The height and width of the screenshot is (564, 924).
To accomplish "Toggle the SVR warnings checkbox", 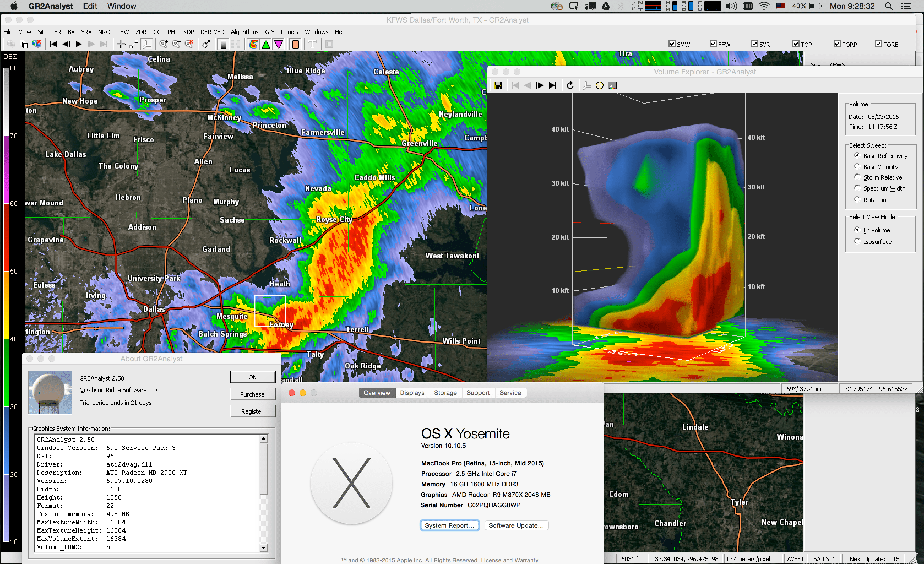I will click(x=754, y=44).
